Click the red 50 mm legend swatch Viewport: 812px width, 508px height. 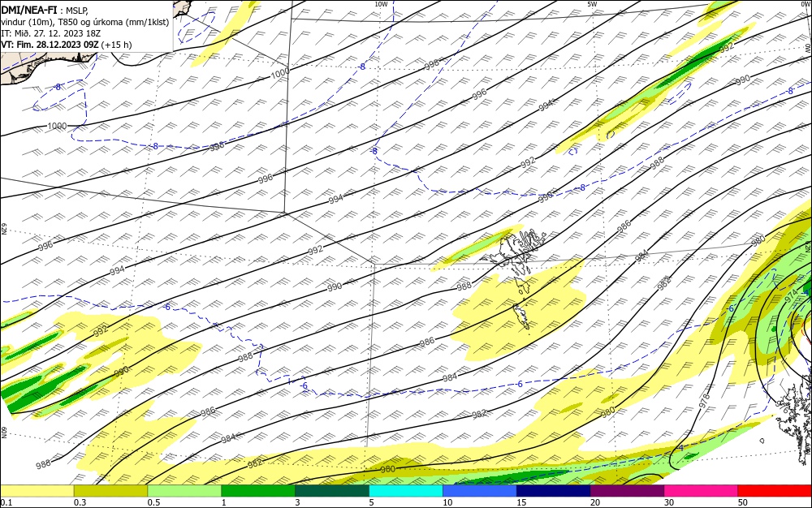[775, 491]
